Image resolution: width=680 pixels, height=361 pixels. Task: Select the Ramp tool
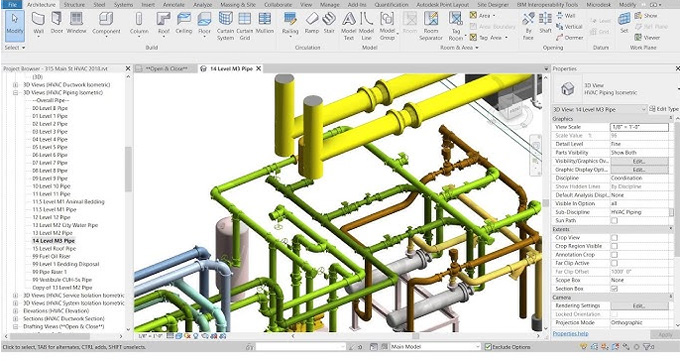point(311,23)
